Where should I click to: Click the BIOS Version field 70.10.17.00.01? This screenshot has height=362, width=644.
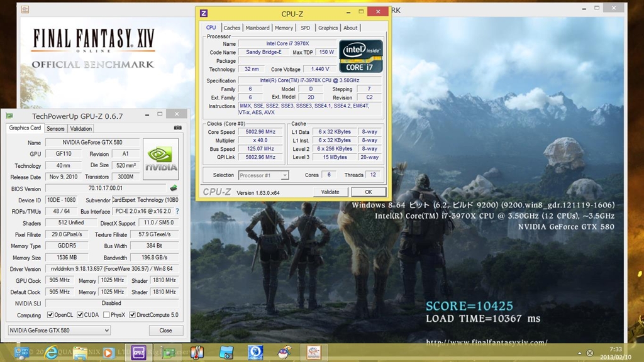click(106, 188)
